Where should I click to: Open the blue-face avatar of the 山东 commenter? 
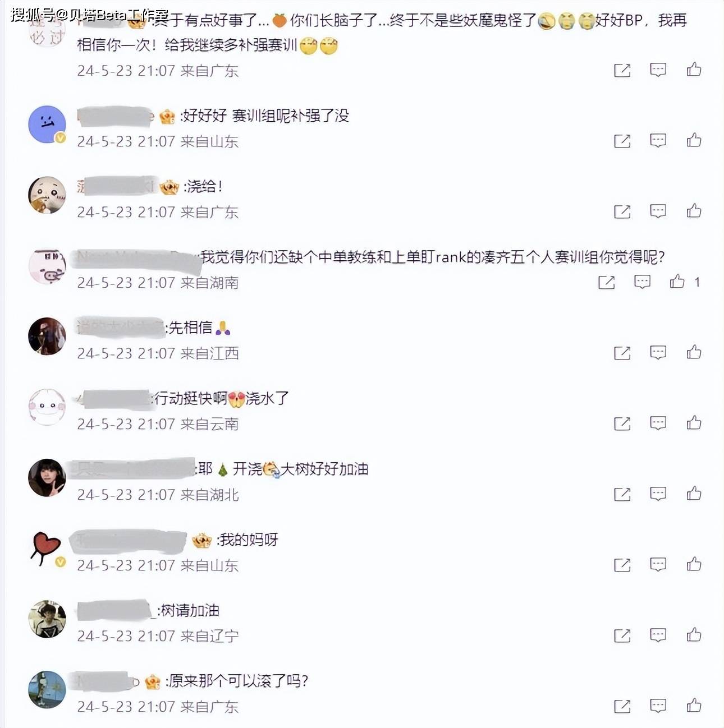[x=47, y=124]
